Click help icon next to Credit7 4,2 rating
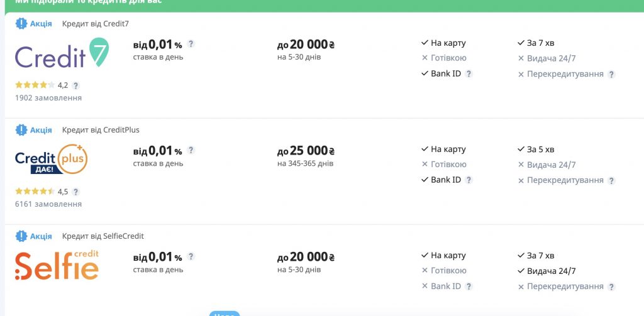The height and width of the screenshot is (316, 644). [x=76, y=85]
